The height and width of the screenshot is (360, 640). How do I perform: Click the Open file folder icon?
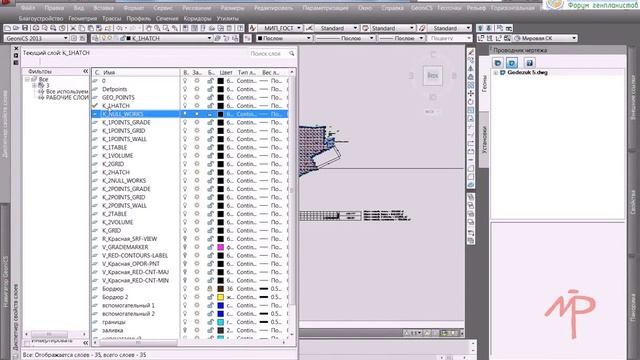16,28
